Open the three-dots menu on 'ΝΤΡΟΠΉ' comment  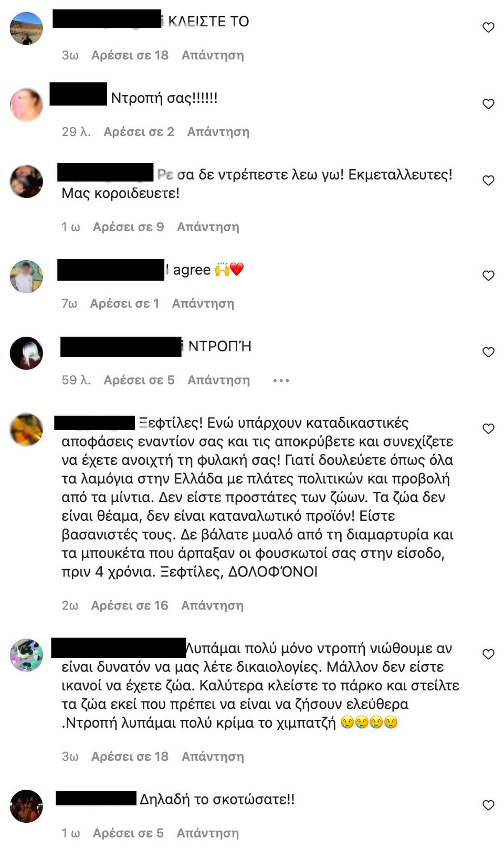pos(281,380)
